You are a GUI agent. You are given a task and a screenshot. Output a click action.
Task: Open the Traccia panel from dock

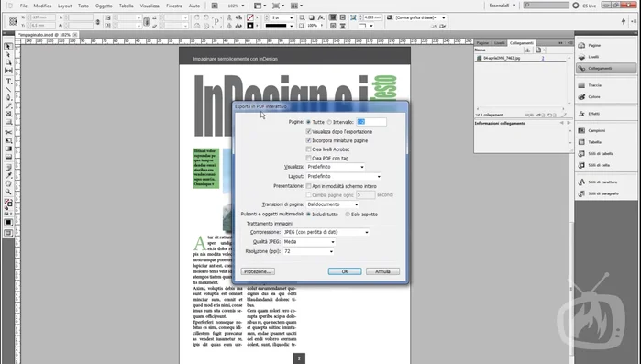(606, 85)
